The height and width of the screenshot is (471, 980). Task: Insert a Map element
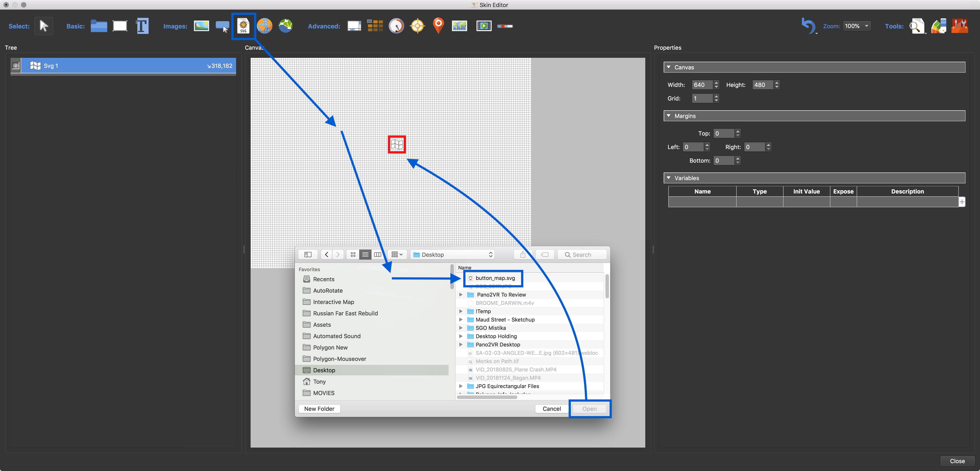coord(459,26)
